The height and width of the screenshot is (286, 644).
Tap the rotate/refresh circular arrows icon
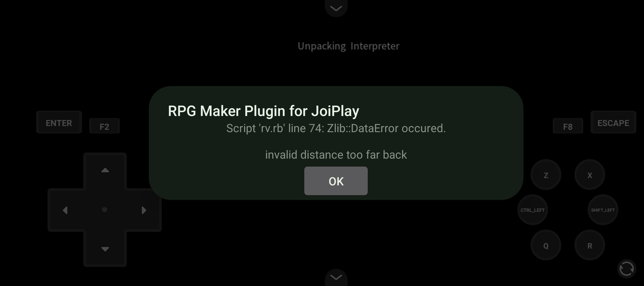click(627, 269)
